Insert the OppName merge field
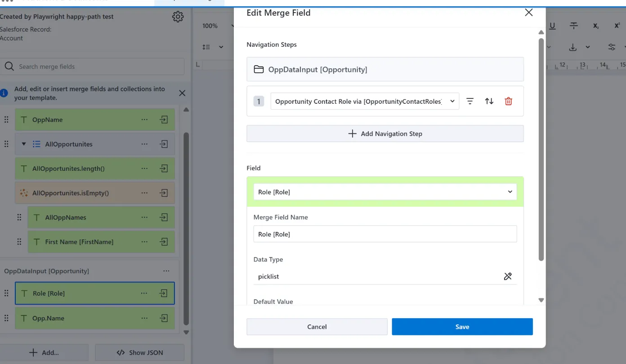 [x=164, y=120]
